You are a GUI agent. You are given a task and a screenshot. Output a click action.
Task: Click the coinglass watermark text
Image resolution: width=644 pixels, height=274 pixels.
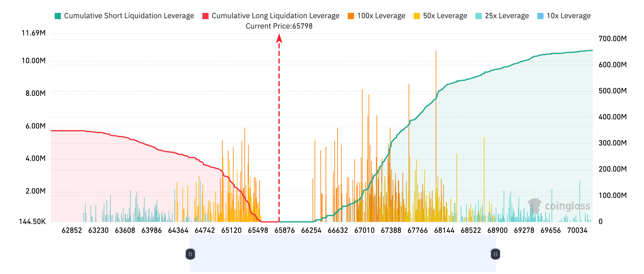click(567, 206)
